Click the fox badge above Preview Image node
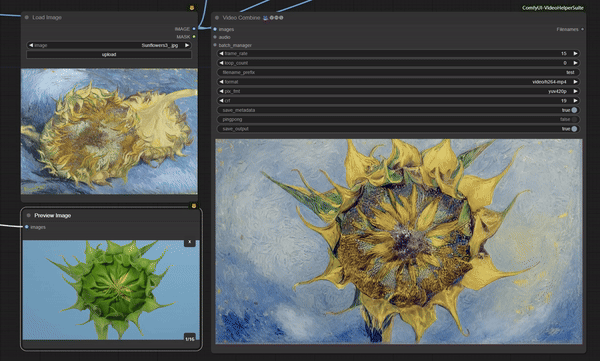This screenshot has width=600, height=361. (x=194, y=206)
